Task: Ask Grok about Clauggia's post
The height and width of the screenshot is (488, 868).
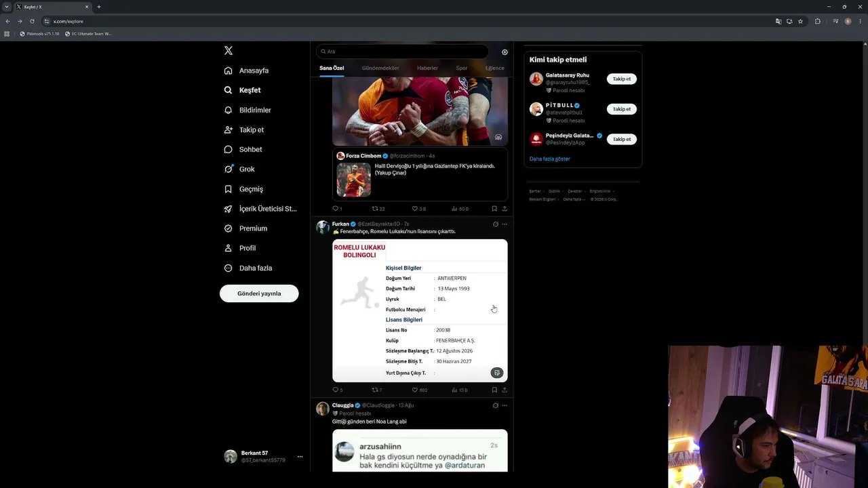Action: 495,405
